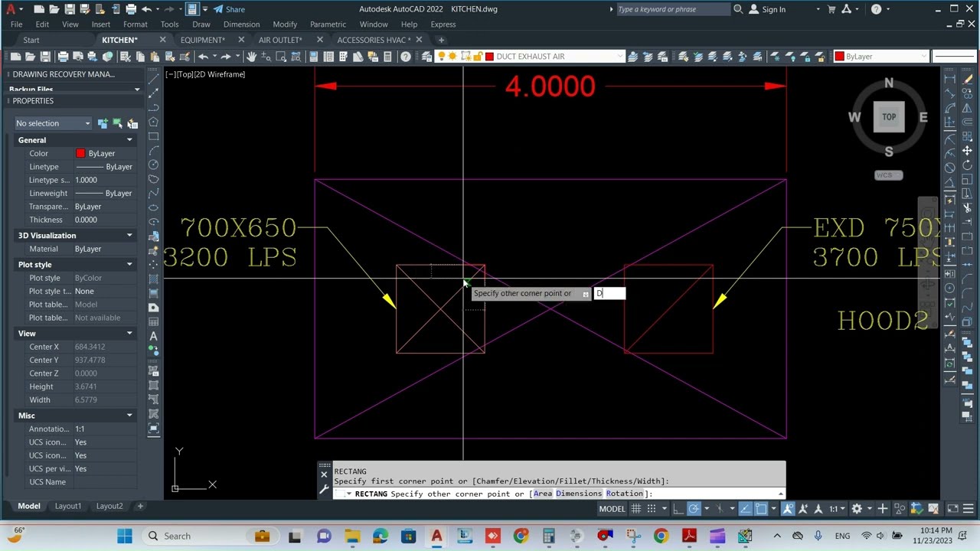Open the workspace switching gear icon
980x551 pixels.
click(857, 509)
